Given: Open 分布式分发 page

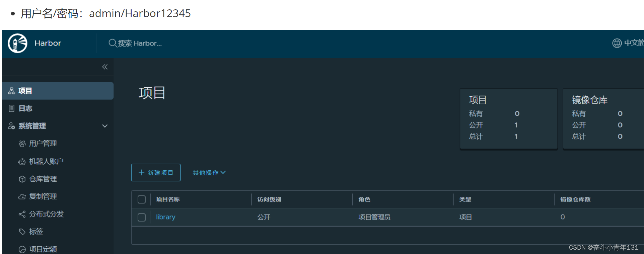Looking at the screenshot, I should click(x=46, y=214).
